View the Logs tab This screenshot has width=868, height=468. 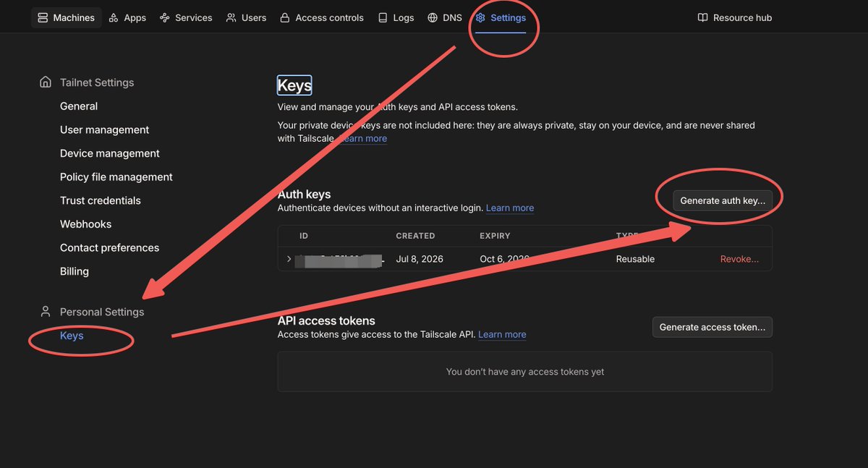click(396, 17)
